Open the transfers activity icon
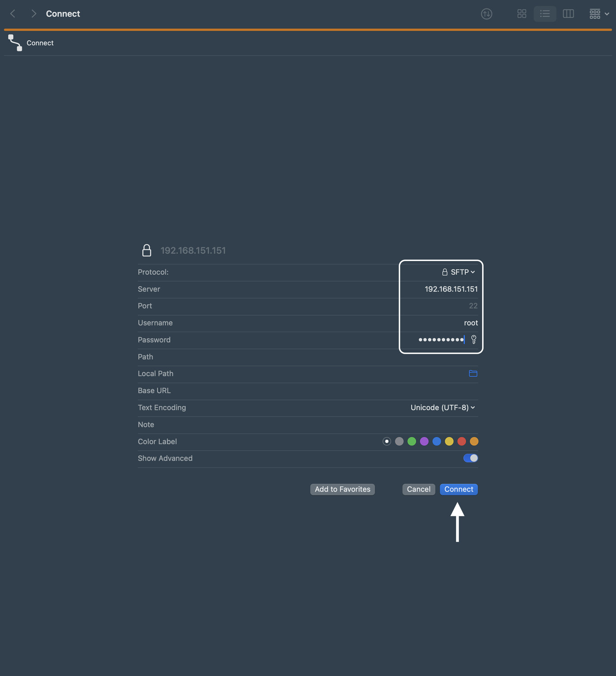This screenshot has width=616, height=676. tap(486, 14)
